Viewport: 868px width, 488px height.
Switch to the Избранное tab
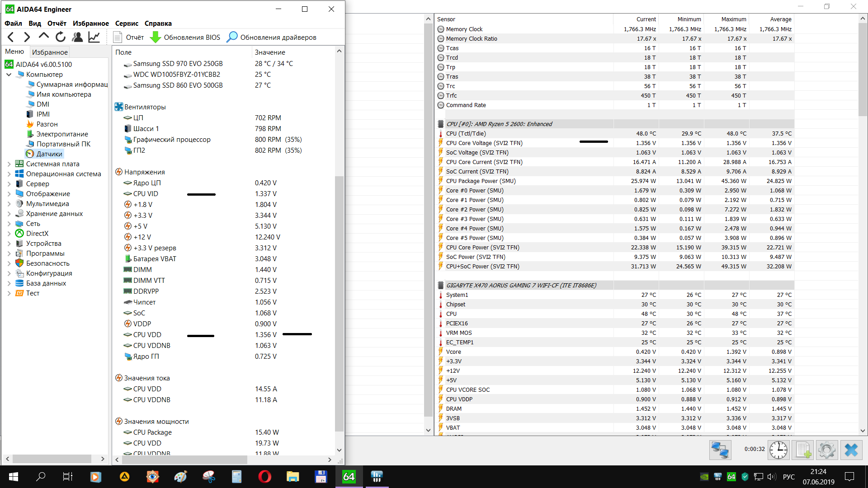[50, 52]
